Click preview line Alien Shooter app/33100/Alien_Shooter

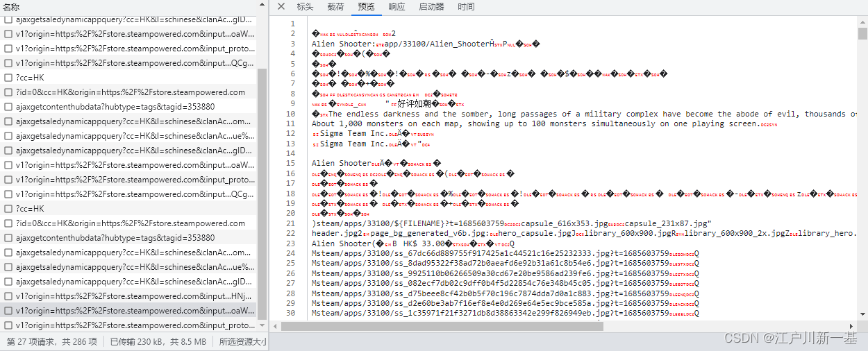click(x=426, y=44)
